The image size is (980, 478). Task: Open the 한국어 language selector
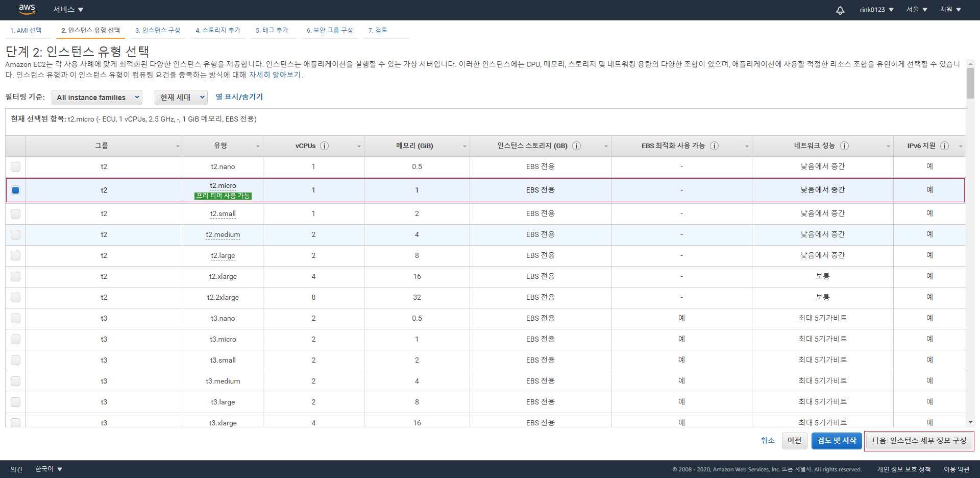click(48, 469)
